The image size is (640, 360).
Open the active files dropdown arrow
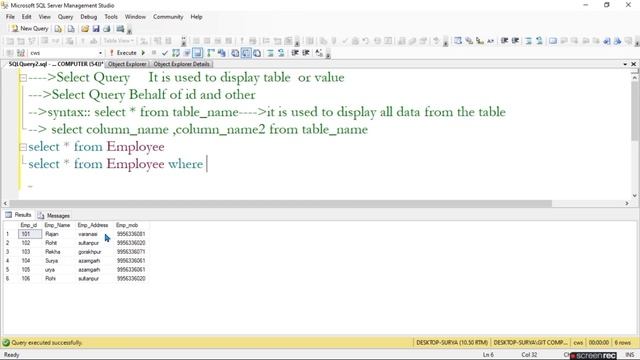point(625,64)
